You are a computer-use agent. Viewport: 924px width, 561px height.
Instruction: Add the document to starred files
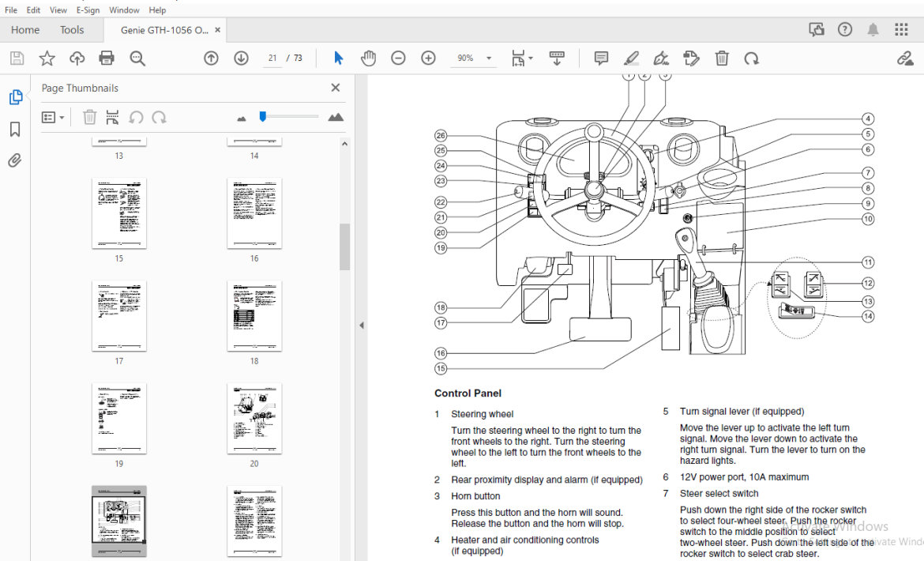[47, 58]
